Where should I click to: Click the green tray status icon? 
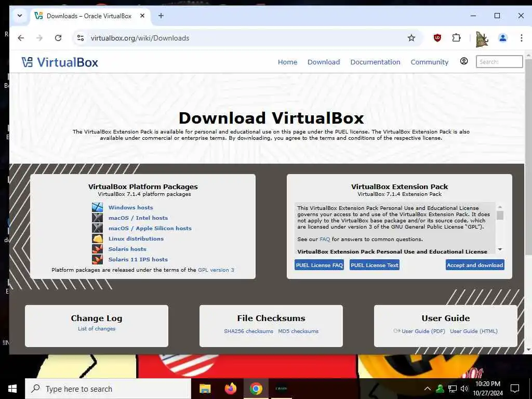click(440, 389)
